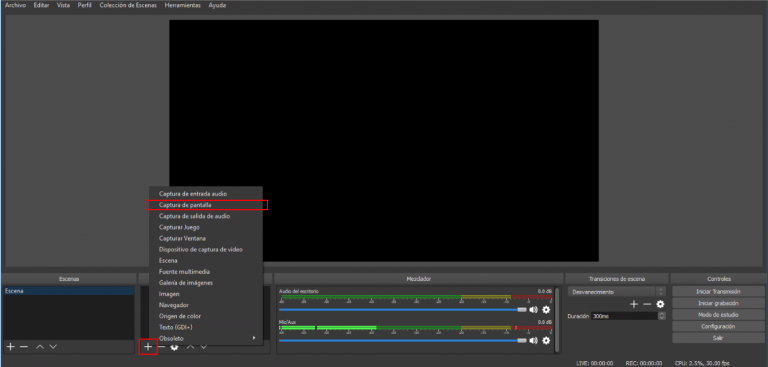The width and height of the screenshot is (768, 367).
Task: Click CPU usage in status bar
Action: (701, 363)
